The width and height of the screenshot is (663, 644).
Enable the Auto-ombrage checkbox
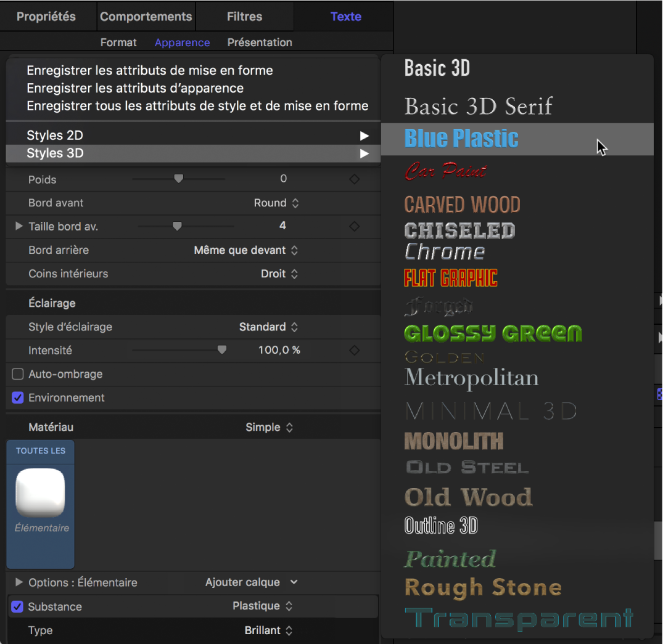(17, 373)
